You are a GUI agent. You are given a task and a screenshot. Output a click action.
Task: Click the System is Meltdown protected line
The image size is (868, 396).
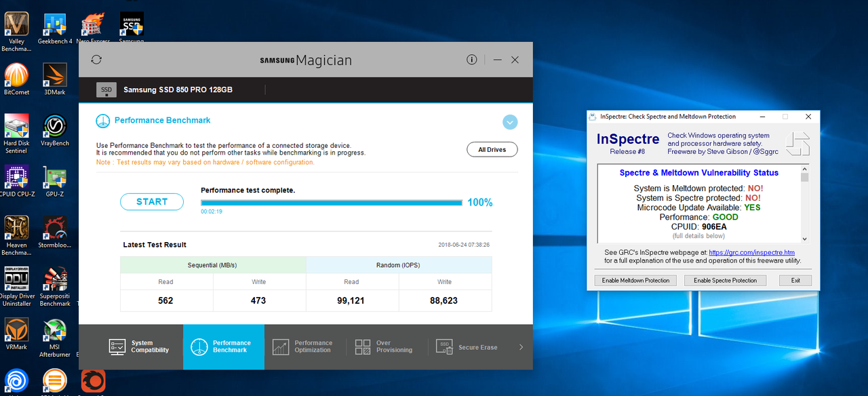point(698,189)
